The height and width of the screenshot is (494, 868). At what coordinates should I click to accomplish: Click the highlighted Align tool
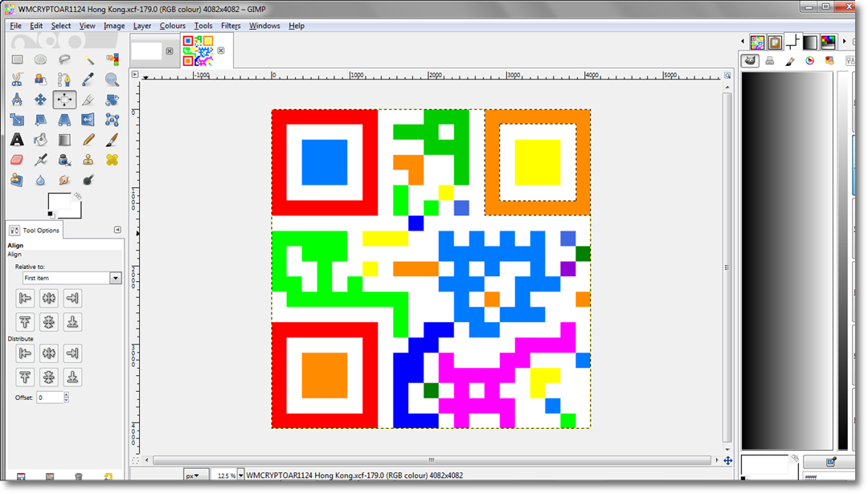coord(64,100)
